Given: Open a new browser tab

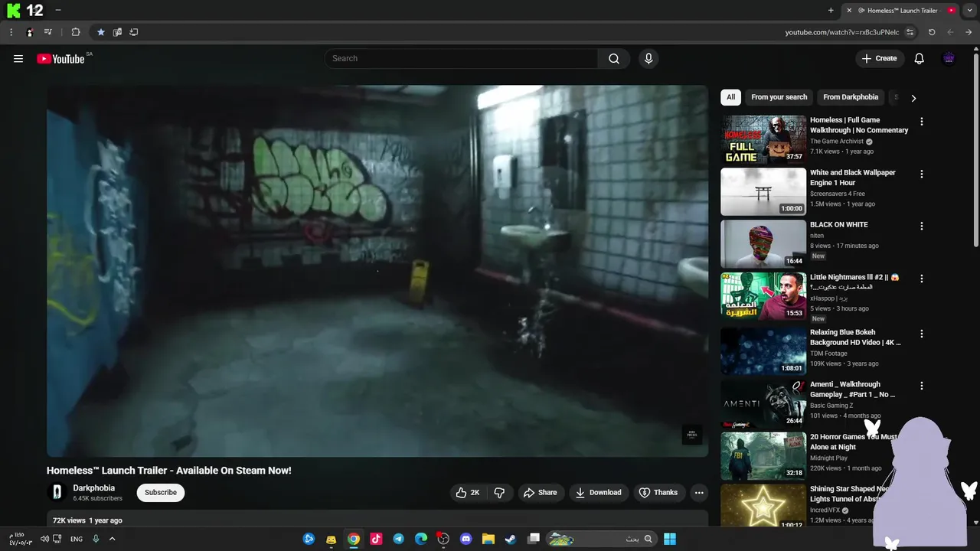Looking at the screenshot, I should click(x=831, y=11).
